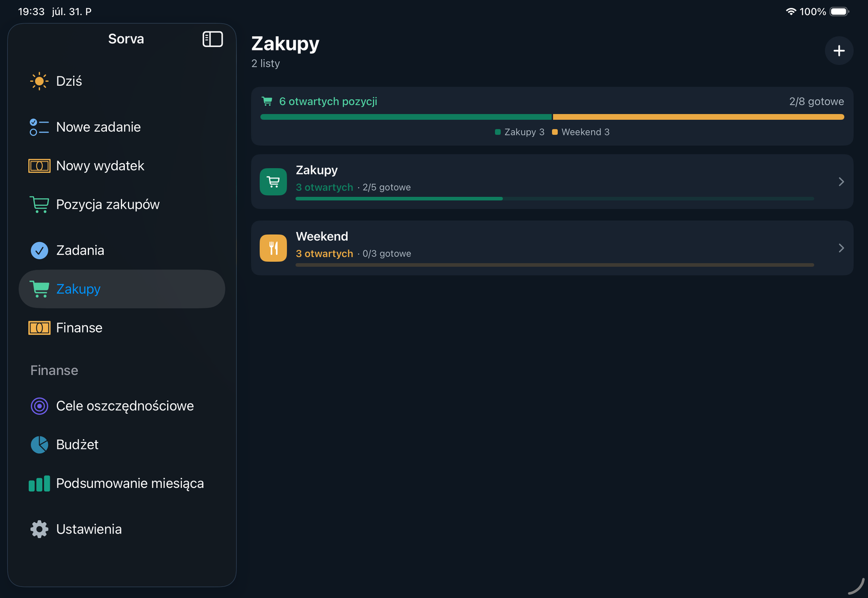
Task: Click the green cart icon in selected Zakupy item
Action: coord(39,289)
